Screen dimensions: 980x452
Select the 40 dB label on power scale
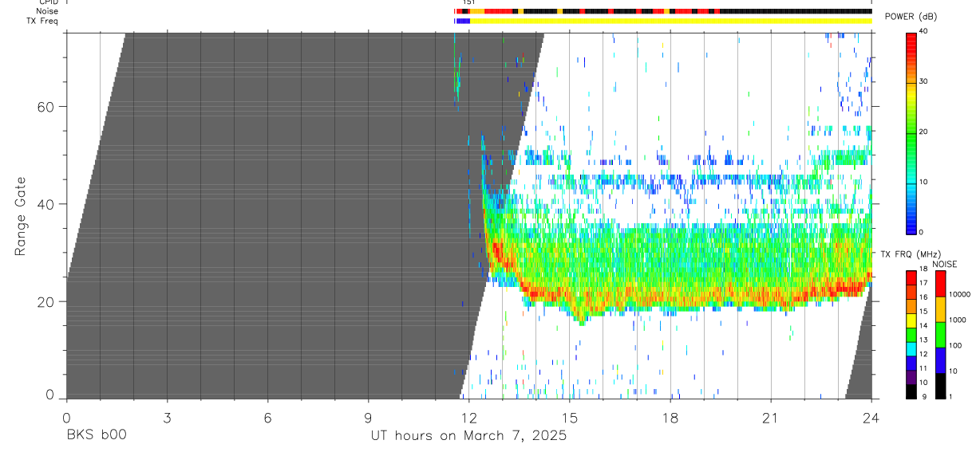tap(923, 32)
